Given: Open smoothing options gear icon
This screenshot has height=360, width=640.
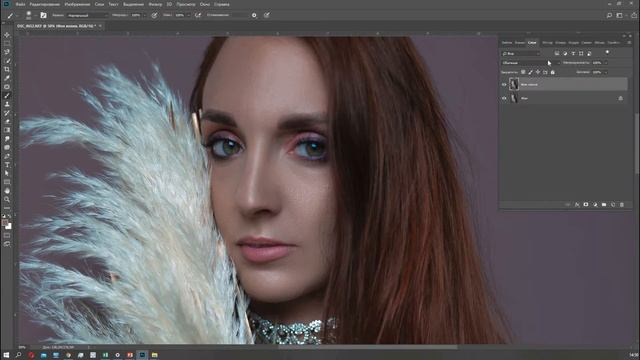Looking at the screenshot, I should 254,15.
